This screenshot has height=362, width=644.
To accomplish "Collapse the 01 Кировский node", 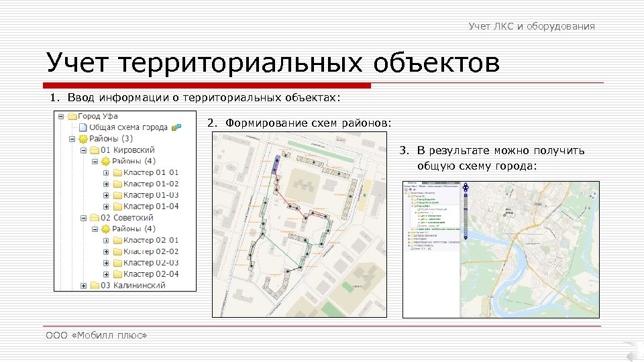I will coord(83,151).
